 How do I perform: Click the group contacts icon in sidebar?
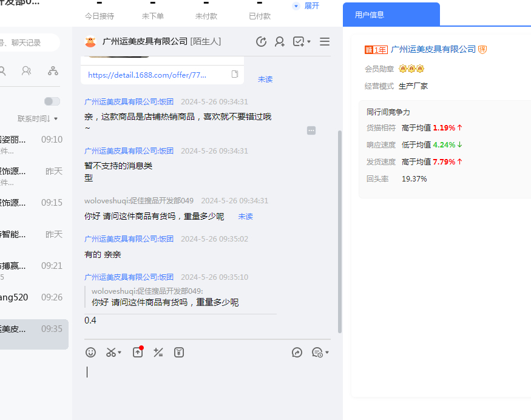27,71
